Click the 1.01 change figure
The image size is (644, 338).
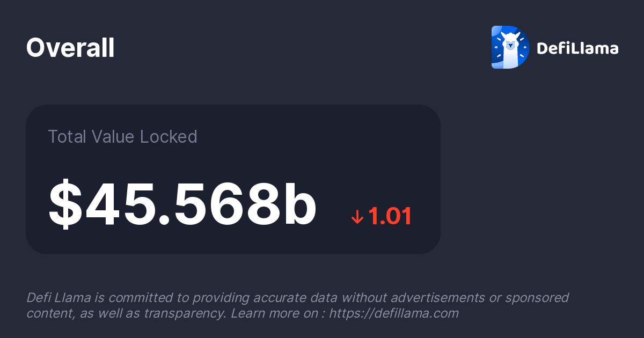tap(390, 216)
